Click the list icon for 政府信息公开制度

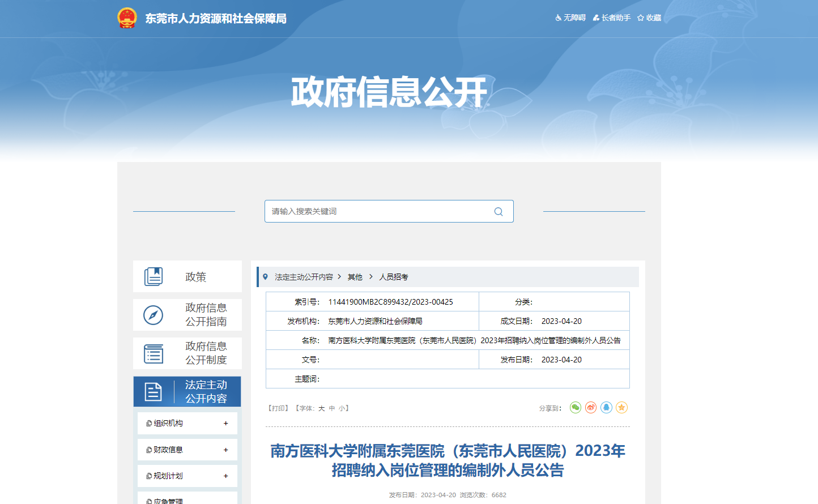pyautogui.click(x=154, y=353)
